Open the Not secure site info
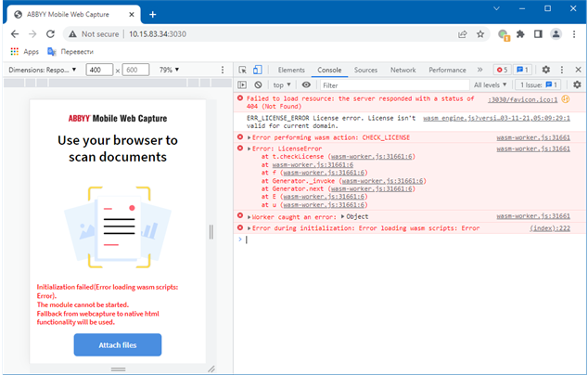The image size is (588, 375). [94, 34]
